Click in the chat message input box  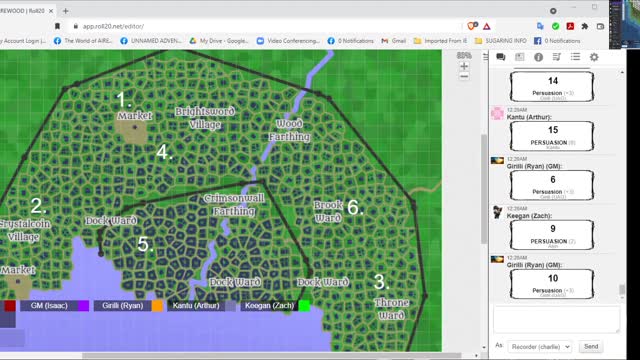point(556,320)
